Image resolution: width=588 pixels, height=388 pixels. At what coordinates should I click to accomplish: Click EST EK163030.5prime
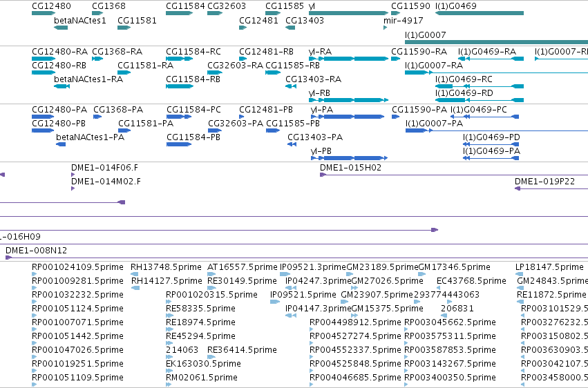point(169,371)
